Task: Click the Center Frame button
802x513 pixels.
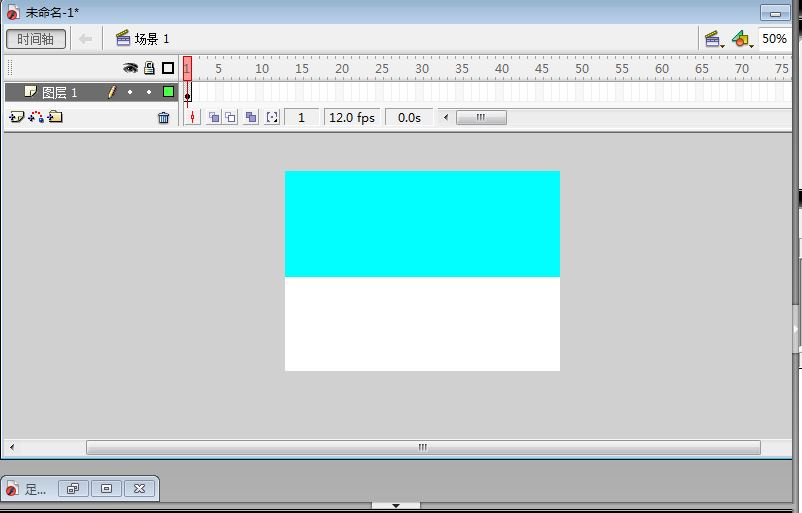Action: tap(192, 118)
